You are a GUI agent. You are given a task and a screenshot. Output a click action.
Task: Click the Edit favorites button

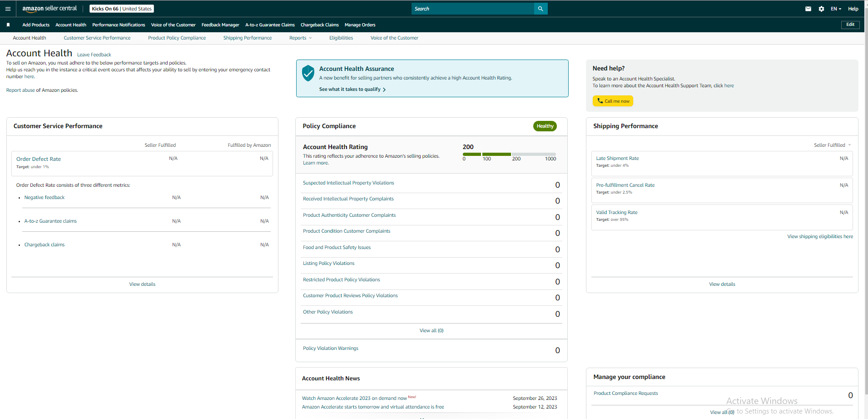pos(850,25)
